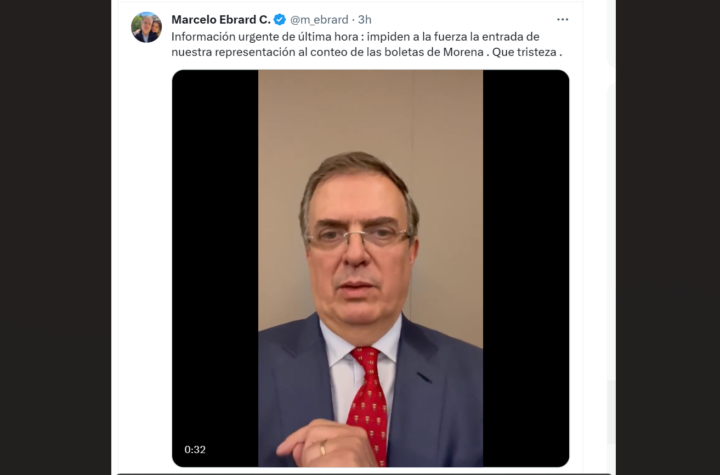720x475 pixels.
Task: Click the eyeglasses on the speaker in the video
Action: (x=358, y=238)
